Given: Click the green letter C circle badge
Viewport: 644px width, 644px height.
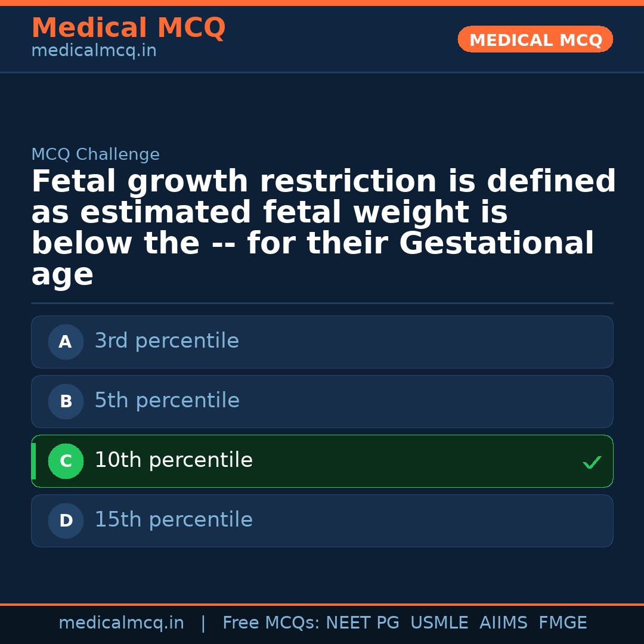Looking at the screenshot, I should 66,462.
